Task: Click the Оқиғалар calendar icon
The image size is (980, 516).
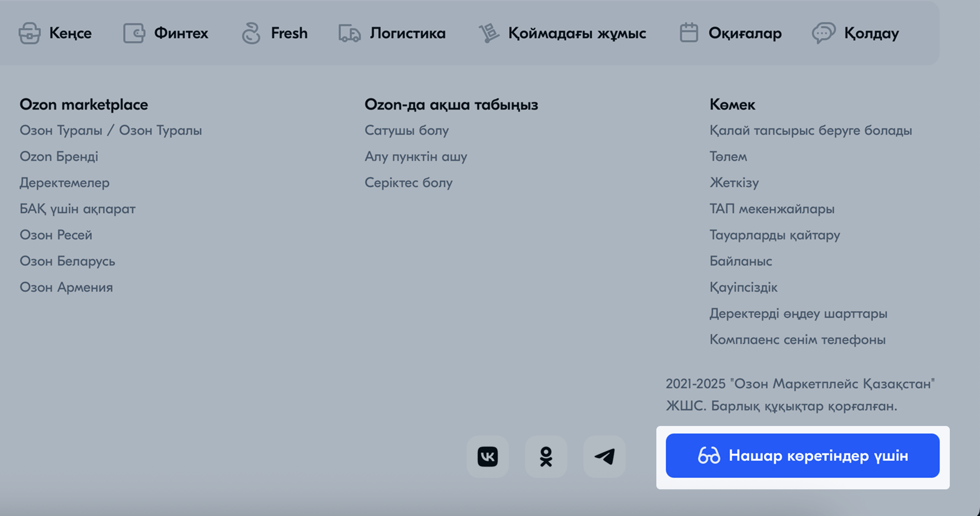Action: click(689, 33)
